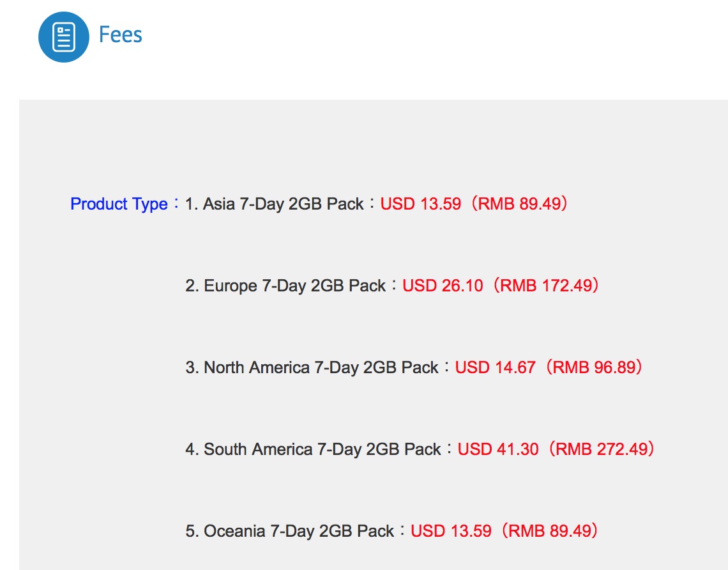Click list number 1 before Asia pack
The image size is (728, 570).
click(190, 204)
